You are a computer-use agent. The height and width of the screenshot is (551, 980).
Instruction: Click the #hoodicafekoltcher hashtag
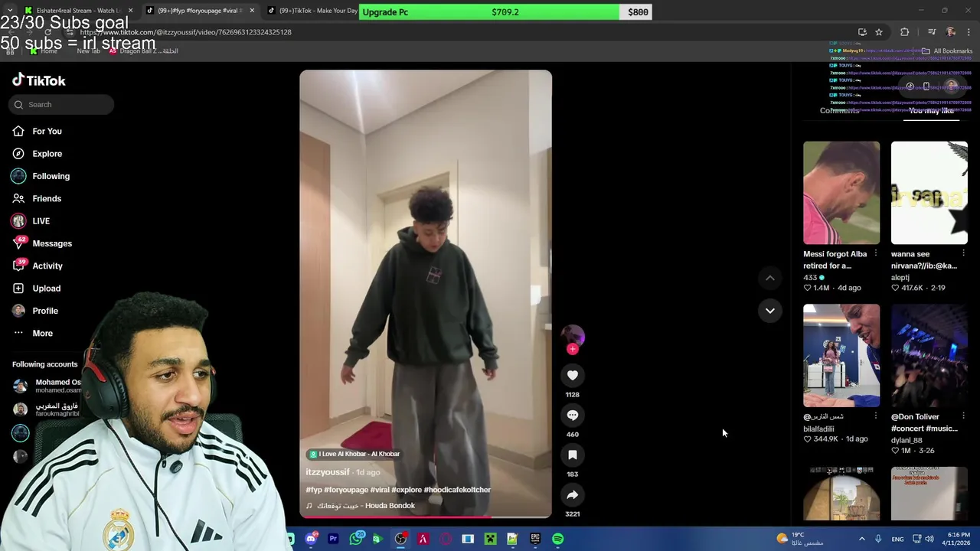[457, 490]
